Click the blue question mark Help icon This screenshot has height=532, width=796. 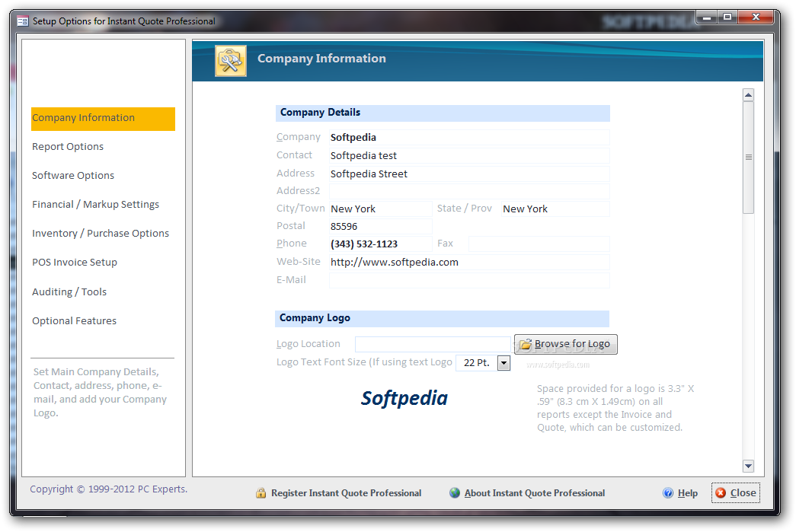668,493
